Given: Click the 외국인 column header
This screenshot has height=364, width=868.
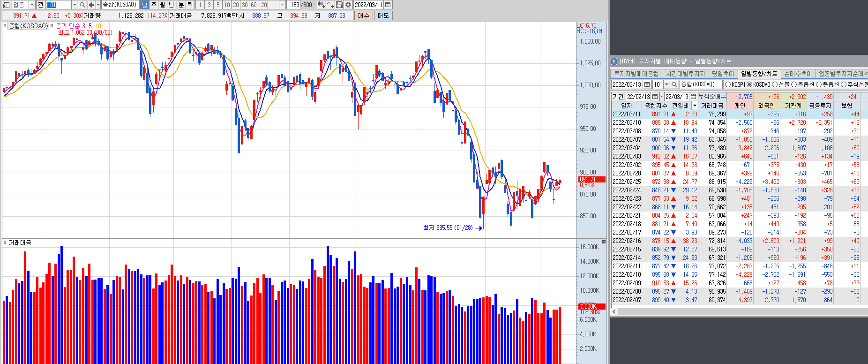Looking at the screenshot, I should (767, 106).
